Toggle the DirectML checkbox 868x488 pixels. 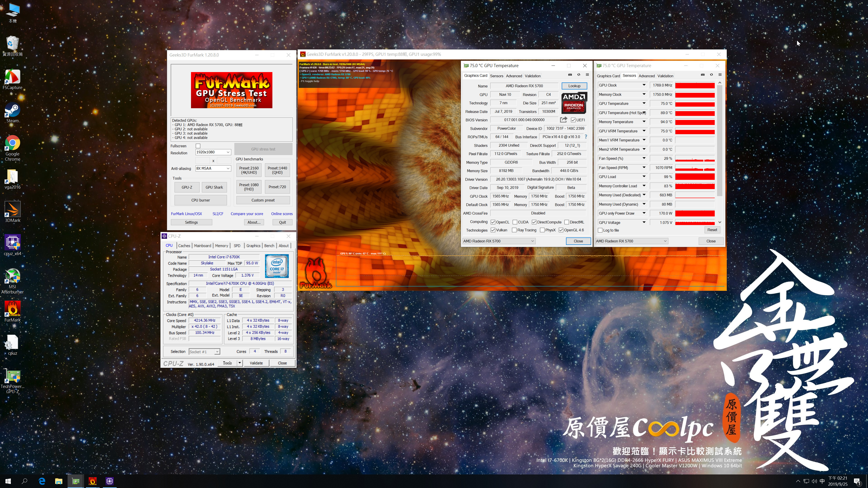[x=567, y=222]
